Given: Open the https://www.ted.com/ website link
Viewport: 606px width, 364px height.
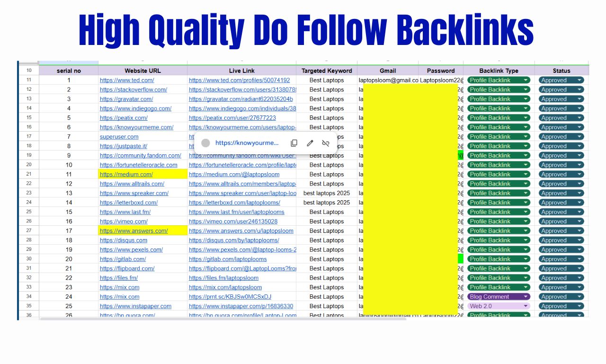Looking at the screenshot, I should coord(127,80).
